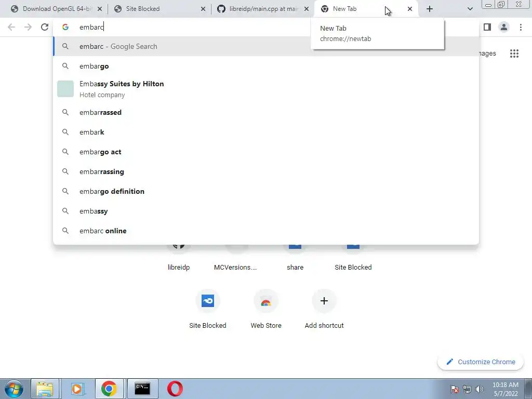Viewport: 532px width, 399px height.
Task: Open the Google apps grid icon
Action: click(514, 54)
